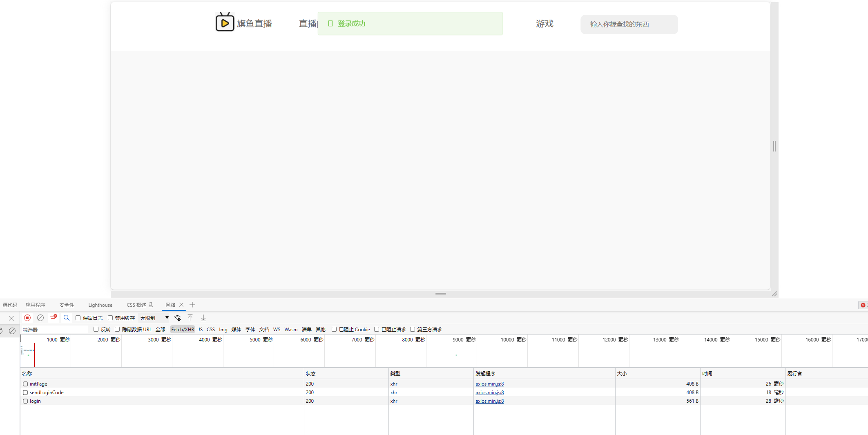Filter requests by Img type

coord(223,330)
